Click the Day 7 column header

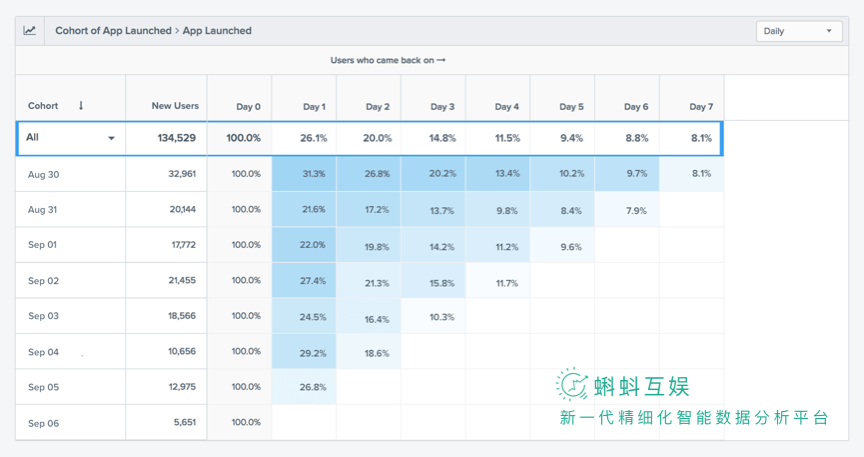pyautogui.click(x=701, y=107)
